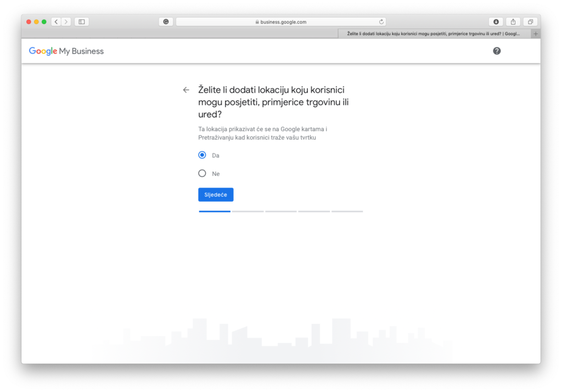Image resolution: width=562 pixels, height=392 pixels.
Task: Click the Grammarly extension icon left of address bar
Action: (166, 22)
